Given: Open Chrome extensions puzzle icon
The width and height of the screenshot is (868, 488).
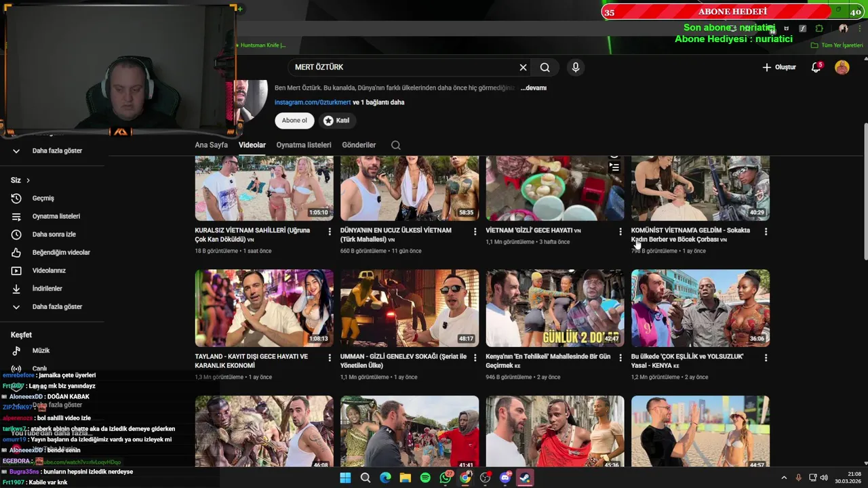Looking at the screenshot, I should pyautogui.click(x=819, y=28).
